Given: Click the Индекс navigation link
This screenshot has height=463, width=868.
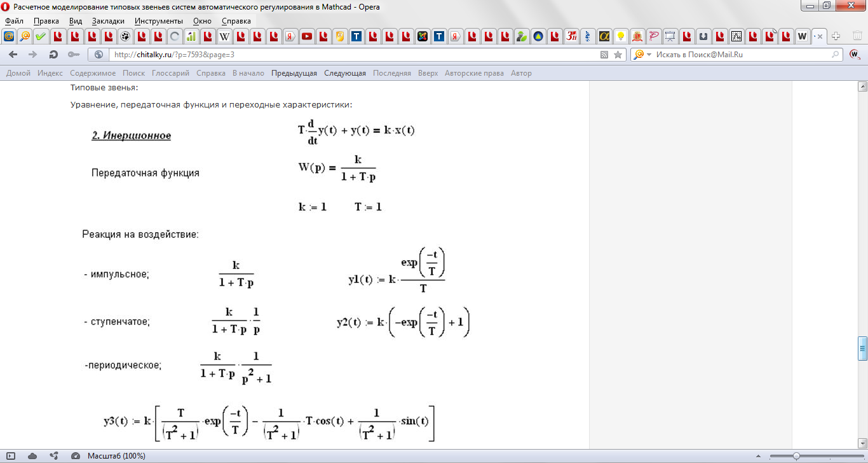Looking at the screenshot, I should click(50, 73).
